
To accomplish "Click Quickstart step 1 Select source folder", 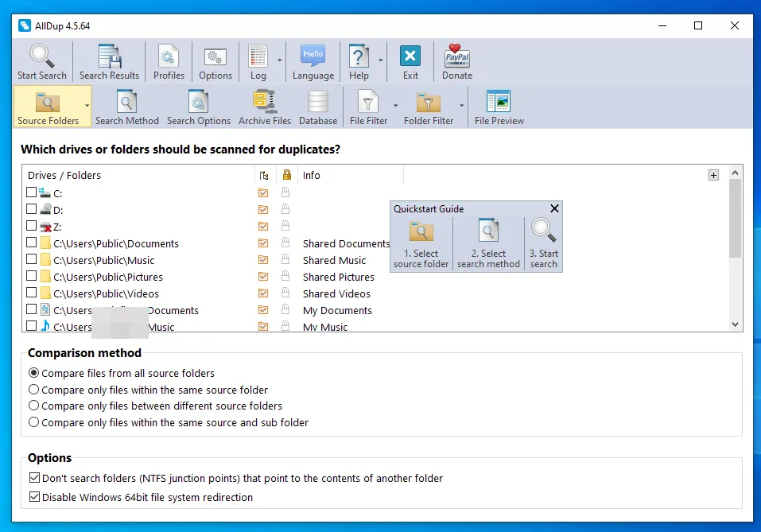I will pos(421,244).
